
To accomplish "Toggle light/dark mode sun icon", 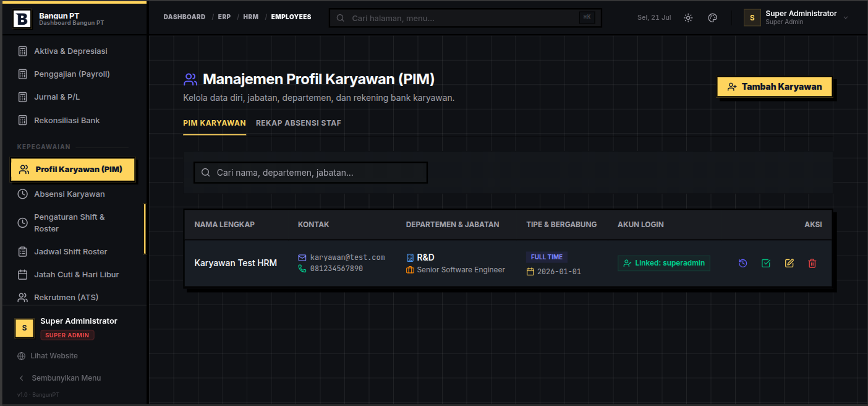I will tap(688, 17).
